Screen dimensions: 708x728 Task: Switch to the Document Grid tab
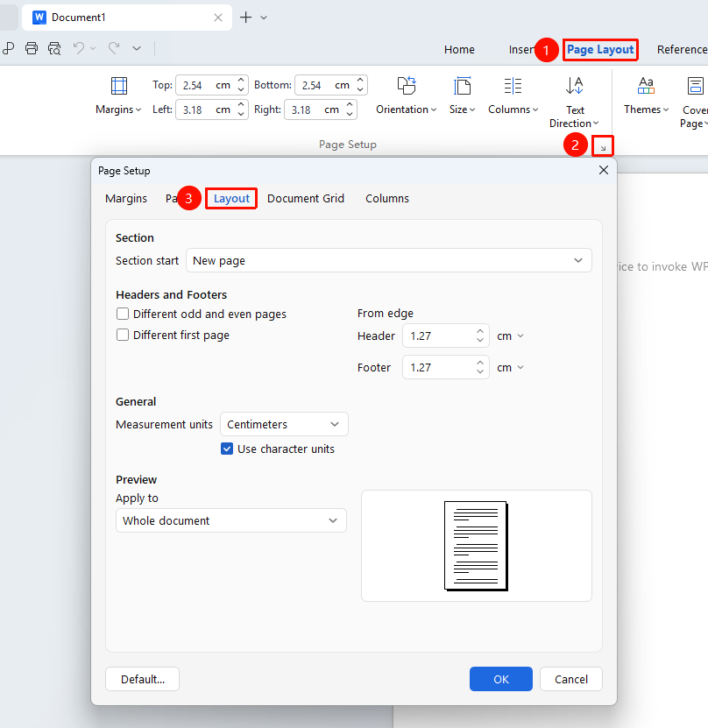pos(306,198)
